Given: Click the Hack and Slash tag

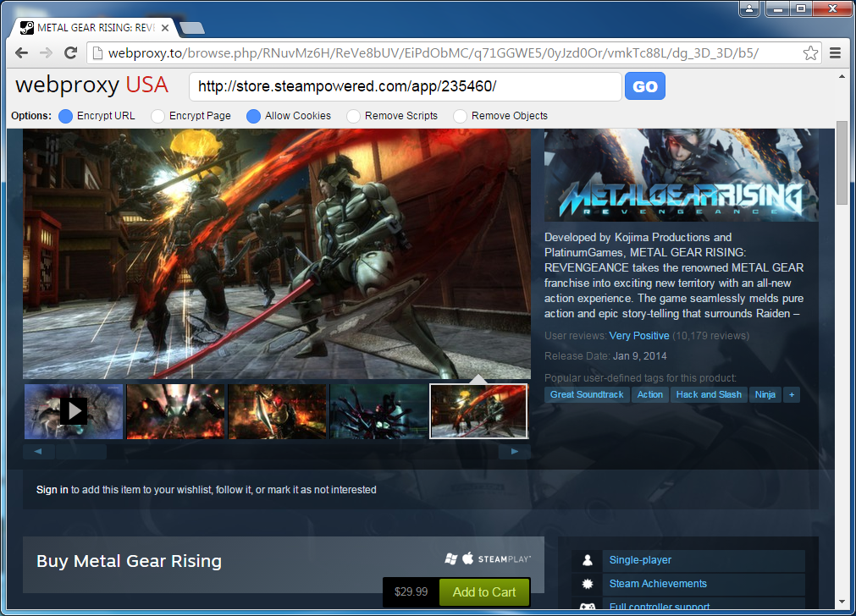Looking at the screenshot, I should (x=709, y=394).
